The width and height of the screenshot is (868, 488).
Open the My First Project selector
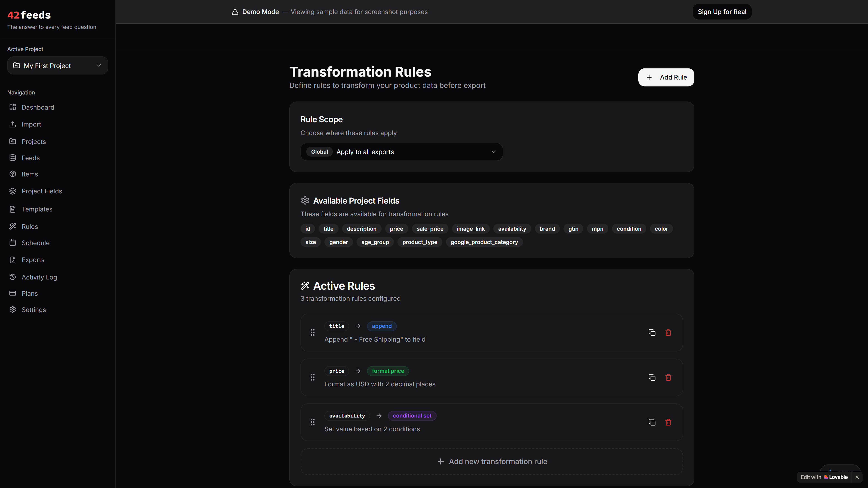point(57,65)
